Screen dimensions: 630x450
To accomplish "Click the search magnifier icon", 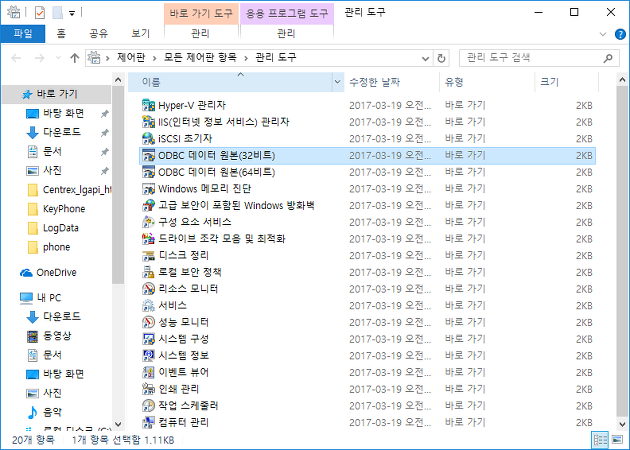I will 608,58.
